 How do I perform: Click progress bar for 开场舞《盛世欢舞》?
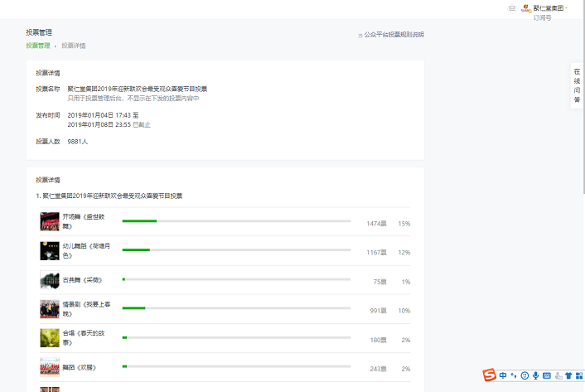tap(236, 221)
